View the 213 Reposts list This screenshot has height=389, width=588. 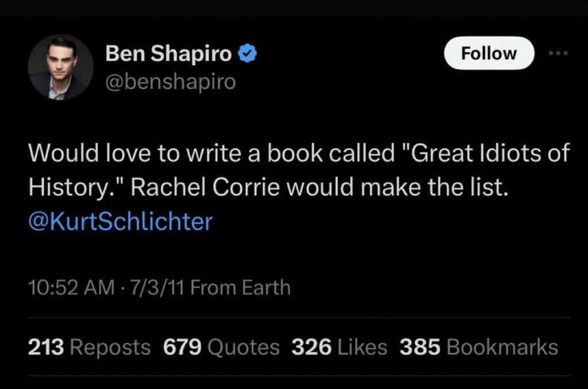(x=90, y=347)
